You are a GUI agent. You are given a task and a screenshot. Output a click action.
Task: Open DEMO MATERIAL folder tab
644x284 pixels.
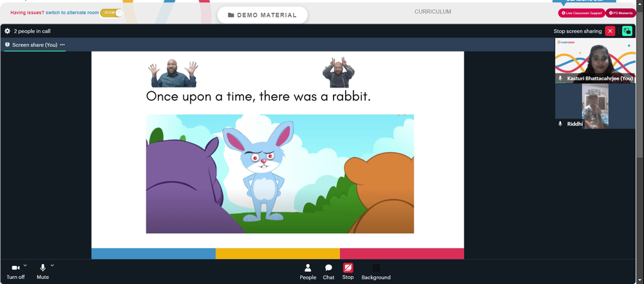point(262,15)
